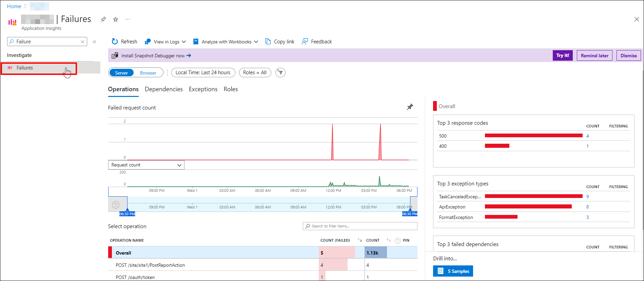Pin the Failures blade to dashboard
The image size is (644, 281).
pyautogui.click(x=103, y=19)
